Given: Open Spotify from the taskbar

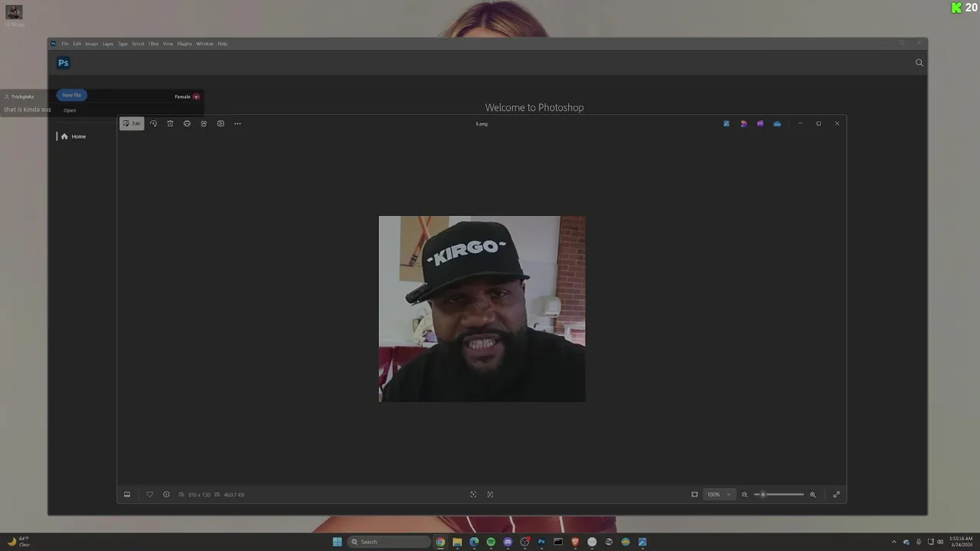Looking at the screenshot, I should [491, 542].
